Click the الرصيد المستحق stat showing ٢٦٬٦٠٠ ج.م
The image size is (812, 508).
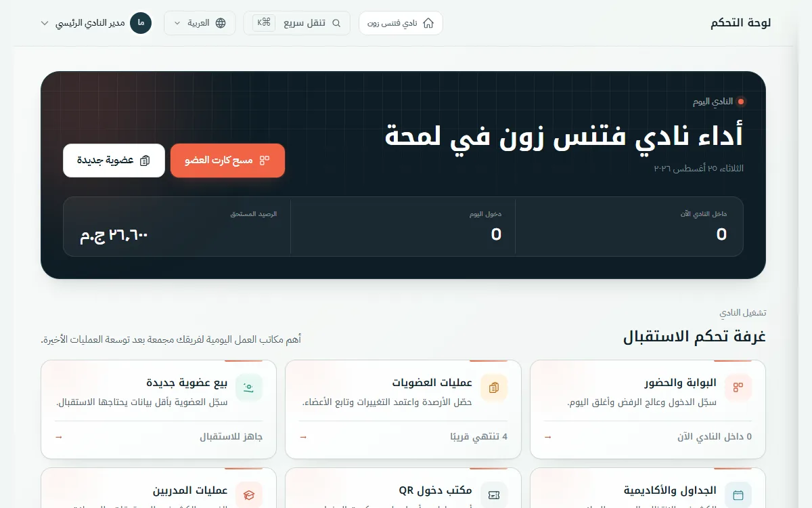pos(177,227)
